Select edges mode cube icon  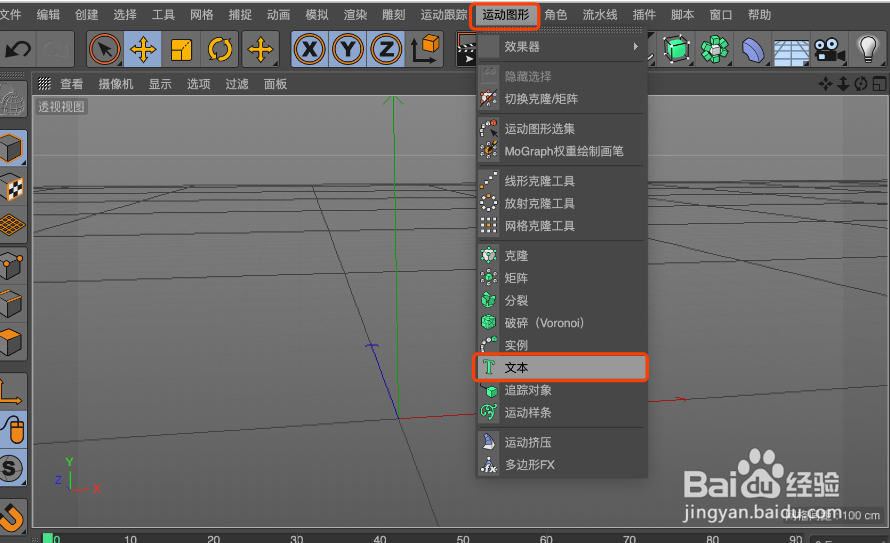12,304
